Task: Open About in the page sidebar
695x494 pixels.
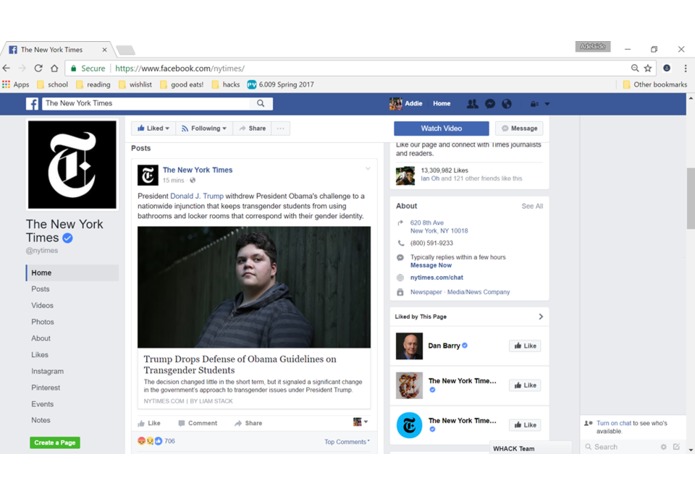Action: tap(41, 338)
